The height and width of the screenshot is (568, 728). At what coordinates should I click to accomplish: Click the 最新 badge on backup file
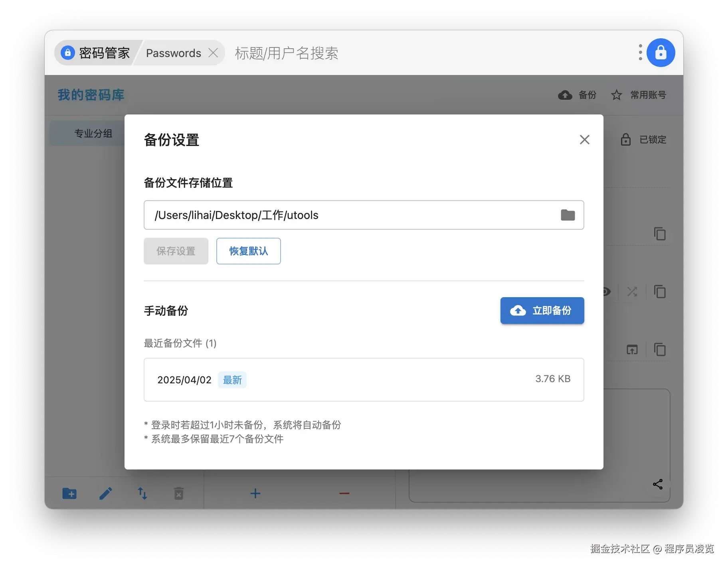click(232, 380)
